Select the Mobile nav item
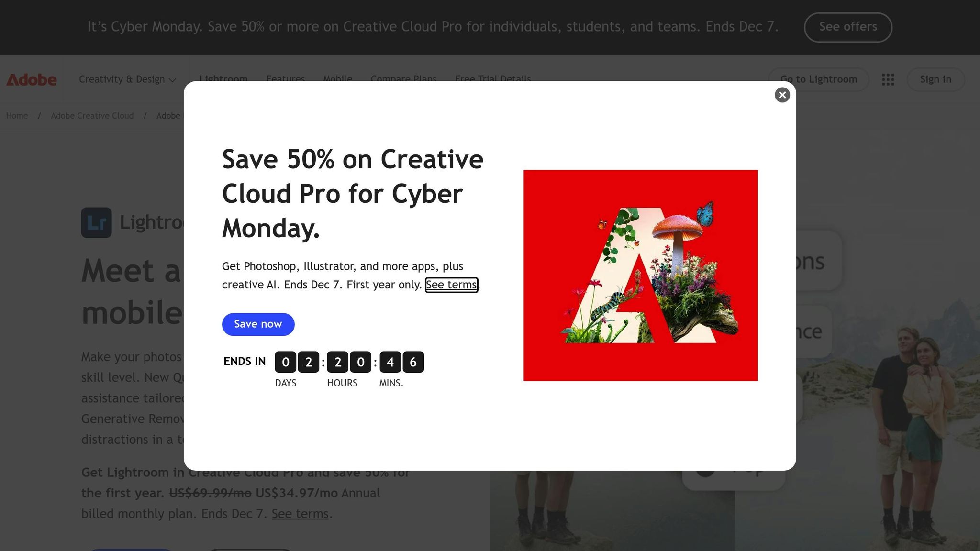 (x=338, y=78)
